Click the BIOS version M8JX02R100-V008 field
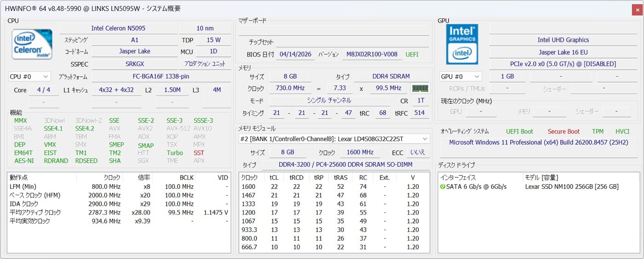Screen dimensions: 644x259 (372, 54)
